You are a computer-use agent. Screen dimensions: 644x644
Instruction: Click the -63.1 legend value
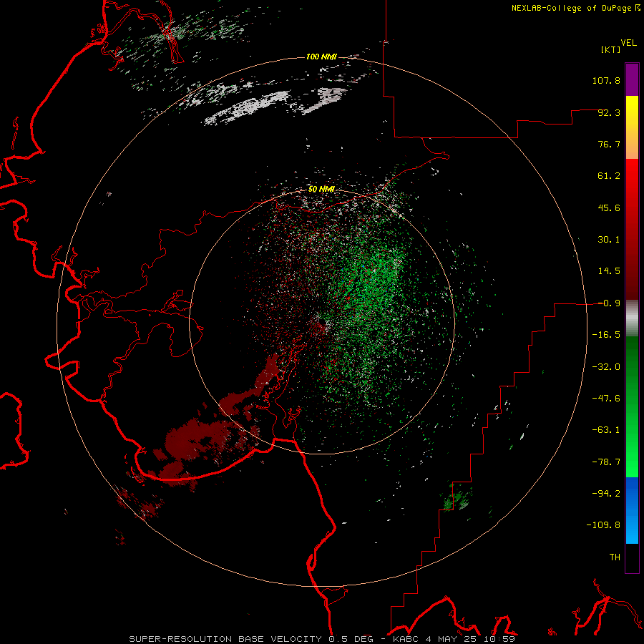[606, 430]
